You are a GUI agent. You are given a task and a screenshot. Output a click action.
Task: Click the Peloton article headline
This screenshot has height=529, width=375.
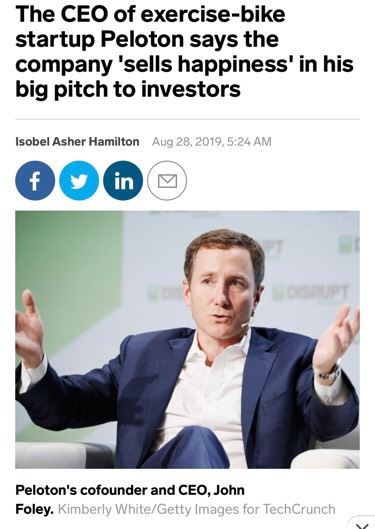184,52
